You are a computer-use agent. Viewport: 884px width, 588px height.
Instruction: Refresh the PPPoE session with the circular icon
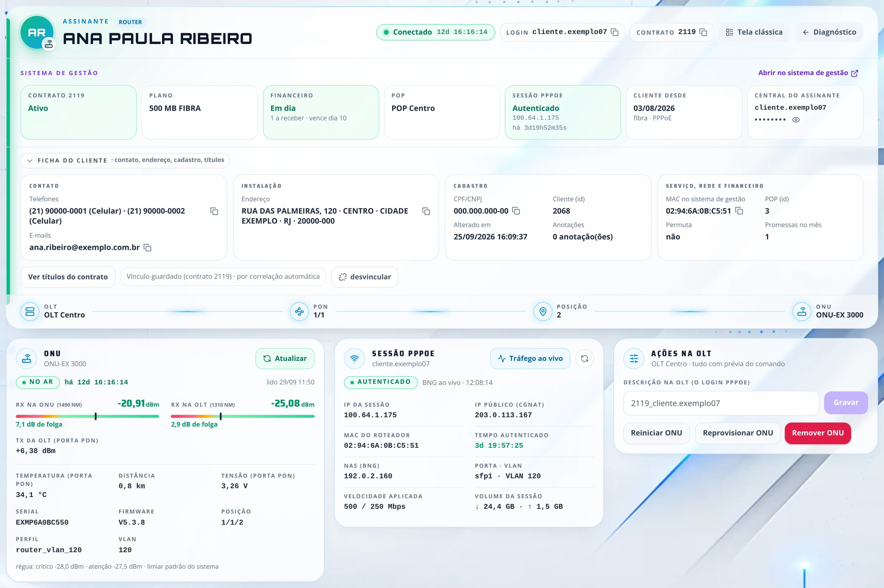click(584, 359)
